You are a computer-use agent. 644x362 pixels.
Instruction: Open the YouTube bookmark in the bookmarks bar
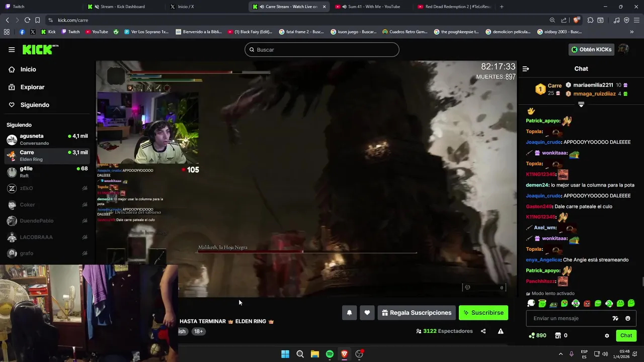pyautogui.click(x=97, y=32)
